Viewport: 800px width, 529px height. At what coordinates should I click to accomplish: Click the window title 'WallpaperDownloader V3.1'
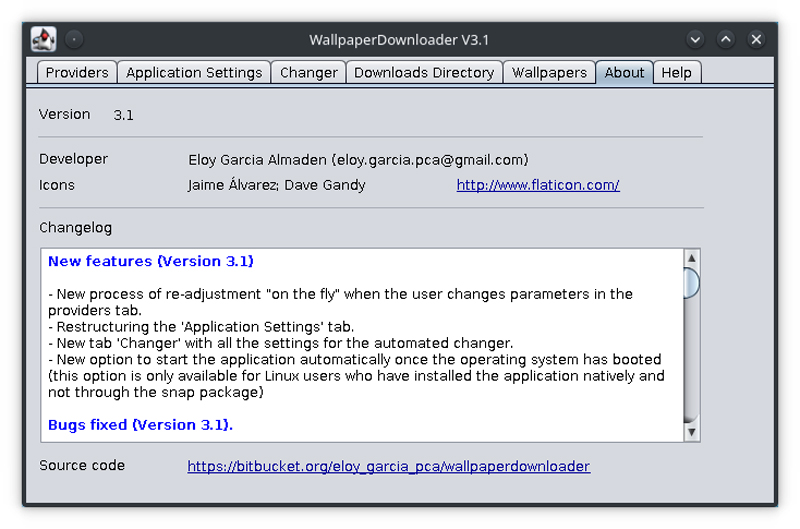[x=399, y=40]
